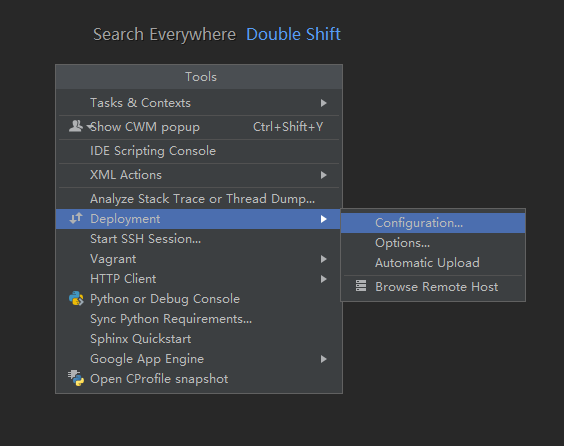Click the Deployment up-down arrows icon
The image size is (564, 446).
(x=76, y=218)
